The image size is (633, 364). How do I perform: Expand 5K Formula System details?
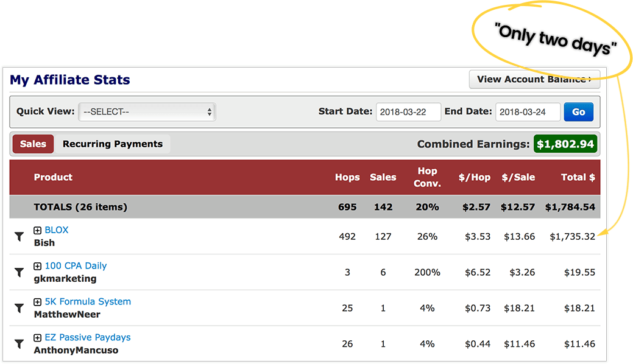click(38, 302)
